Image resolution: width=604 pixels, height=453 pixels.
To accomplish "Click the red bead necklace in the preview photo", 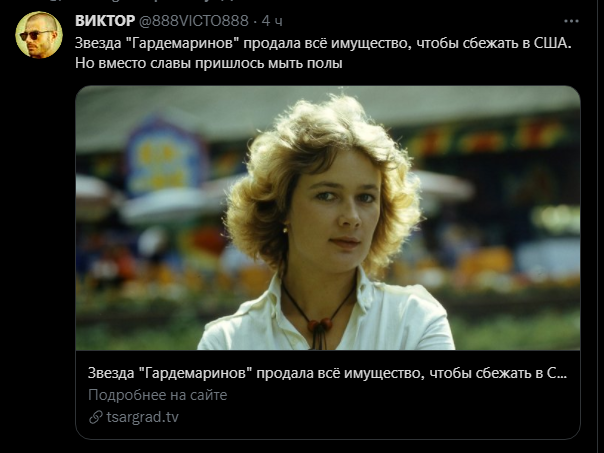I will 320,324.
